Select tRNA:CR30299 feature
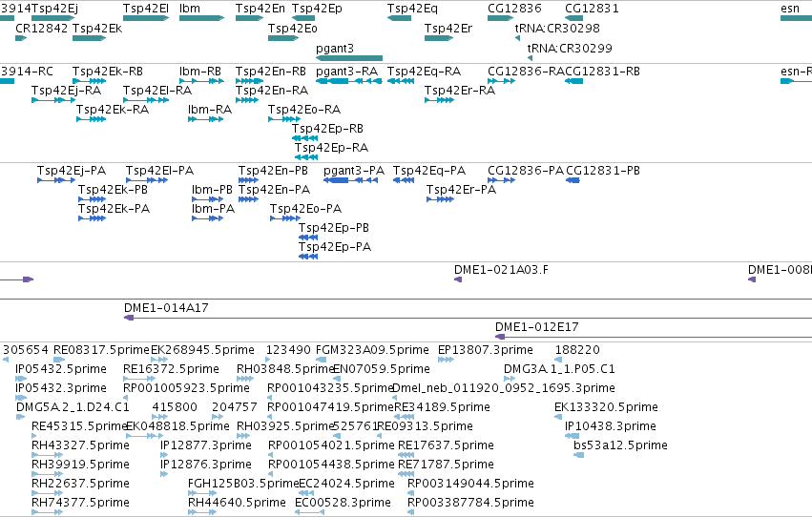Screen dimensions: 812x517 (x=530, y=58)
